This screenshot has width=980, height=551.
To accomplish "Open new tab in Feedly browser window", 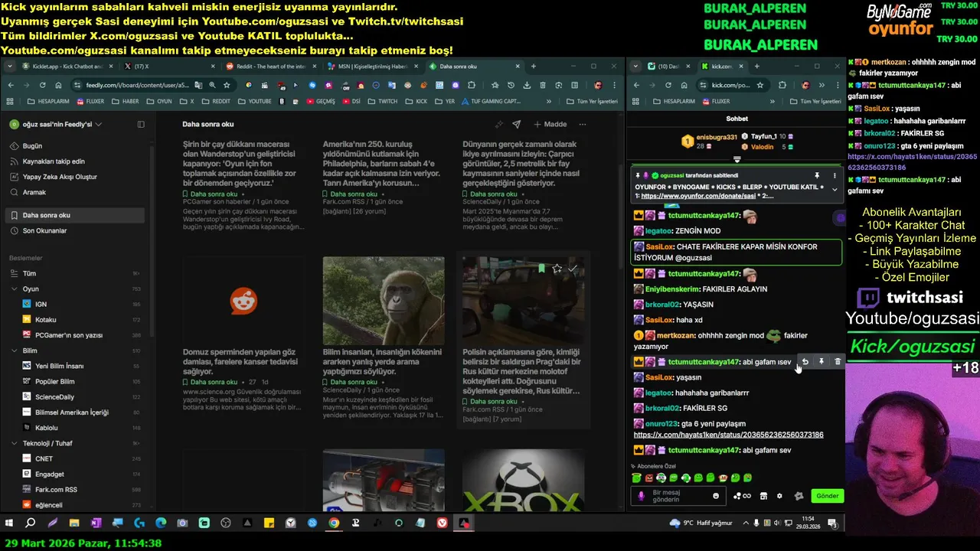I will click(533, 67).
